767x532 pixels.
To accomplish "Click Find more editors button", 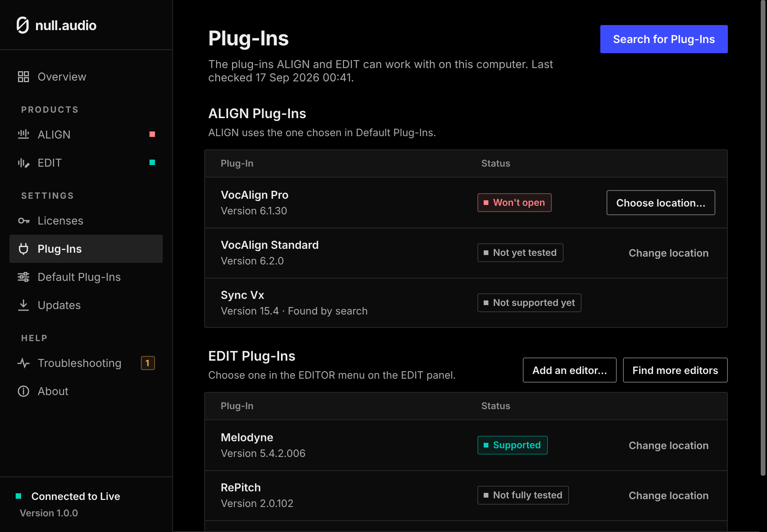I will (x=675, y=370).
